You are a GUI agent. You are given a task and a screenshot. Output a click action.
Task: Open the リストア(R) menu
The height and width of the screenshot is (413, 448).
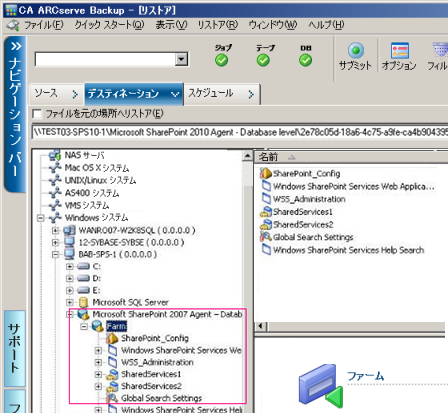[218, 25]
